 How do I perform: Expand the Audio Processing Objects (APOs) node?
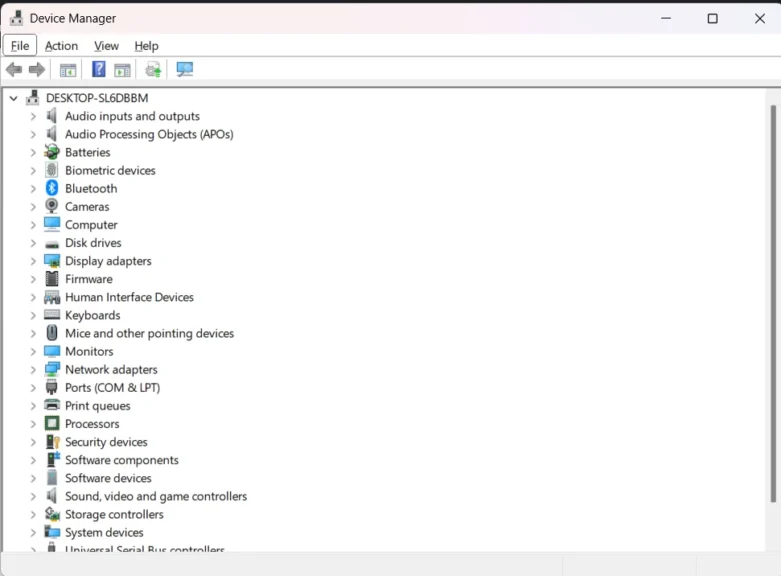click(x=33, y=135)
